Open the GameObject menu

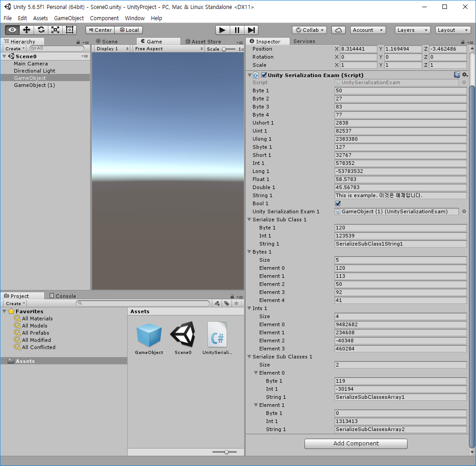[x=69, y=18]
